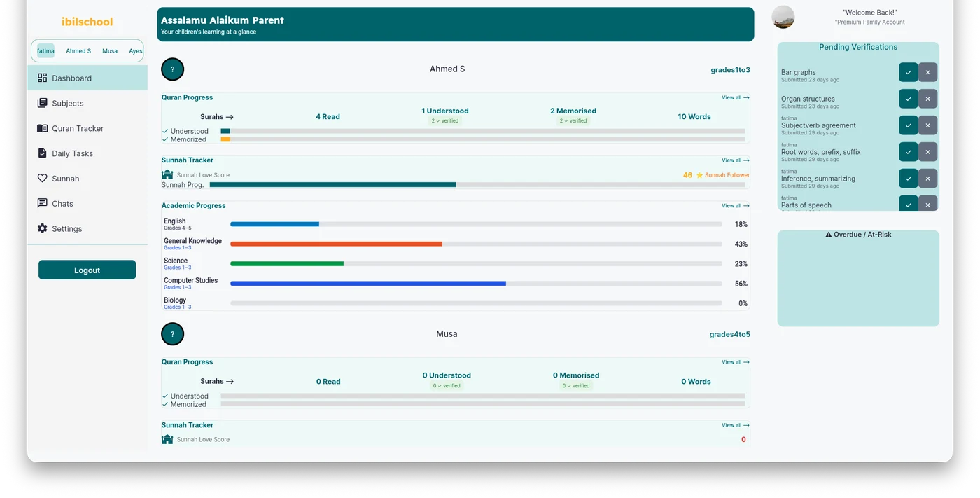Open Quran Tracker from the sidebar
The width and height of the screenshot is (980, 498).
tap(87, 128)
